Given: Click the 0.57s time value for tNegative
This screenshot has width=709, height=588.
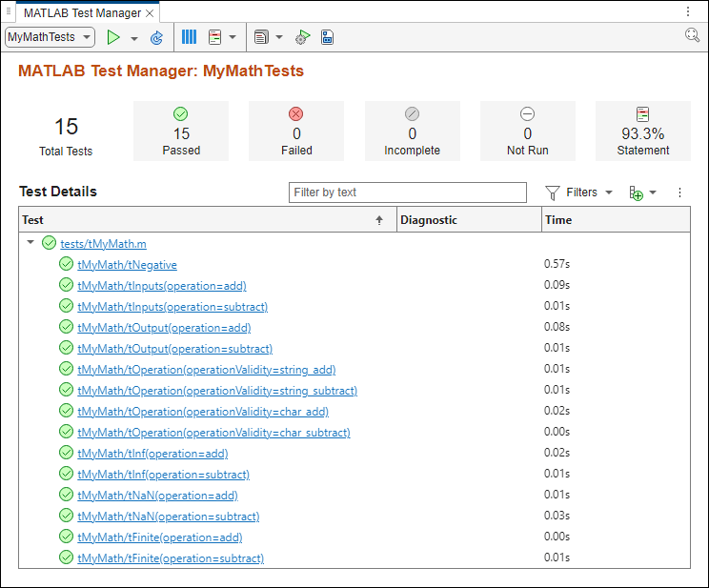Looking at the screenshot, I should tap(557, 264).
